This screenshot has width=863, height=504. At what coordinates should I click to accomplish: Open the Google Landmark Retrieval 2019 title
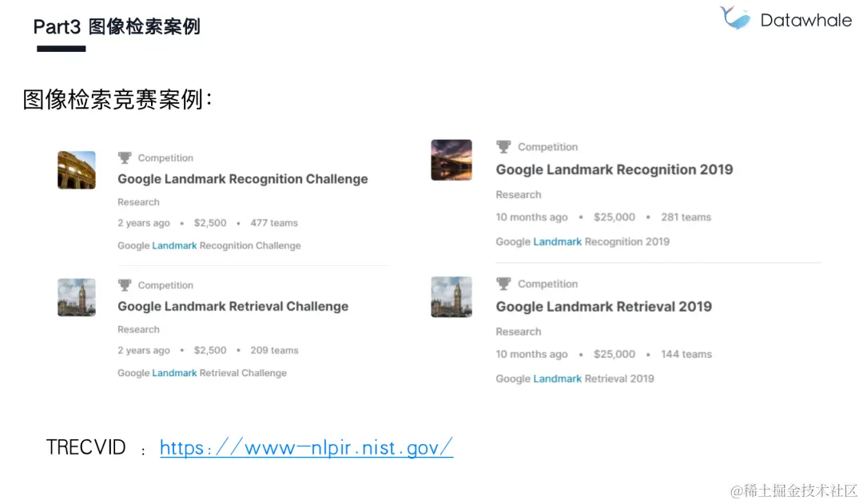pos(604,307)
